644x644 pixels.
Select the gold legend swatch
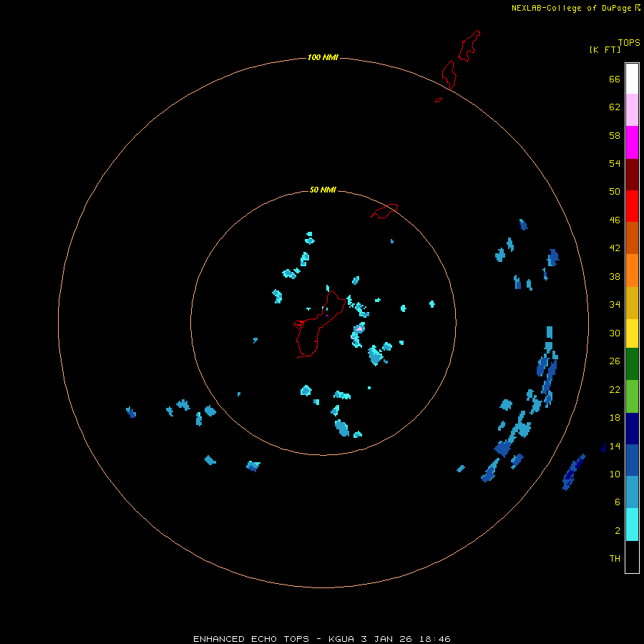632,303
